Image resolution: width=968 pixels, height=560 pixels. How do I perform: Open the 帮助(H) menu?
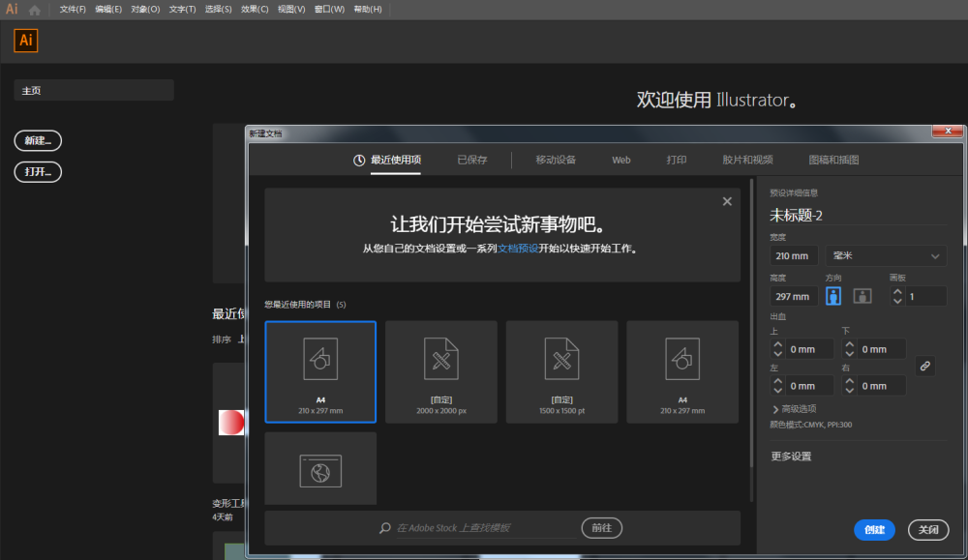pyautogui.click(x=367, y=10)
